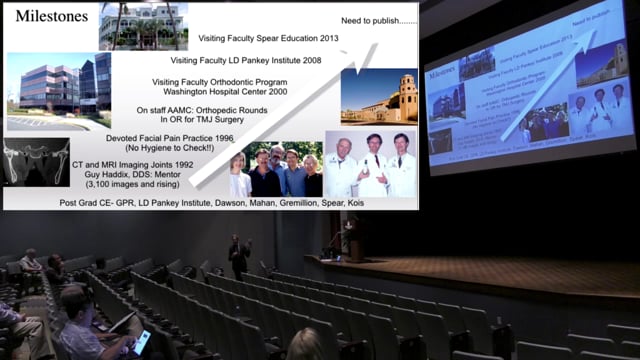Click 'Visiting Faculty Orthodontic Program' text
This screenshot has width=640, height=360.
pyautogui.click(x=220, y=82)
